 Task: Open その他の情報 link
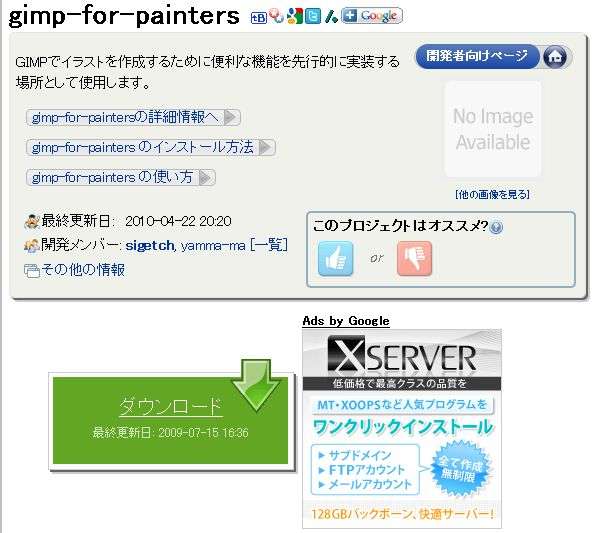point(83,270)
